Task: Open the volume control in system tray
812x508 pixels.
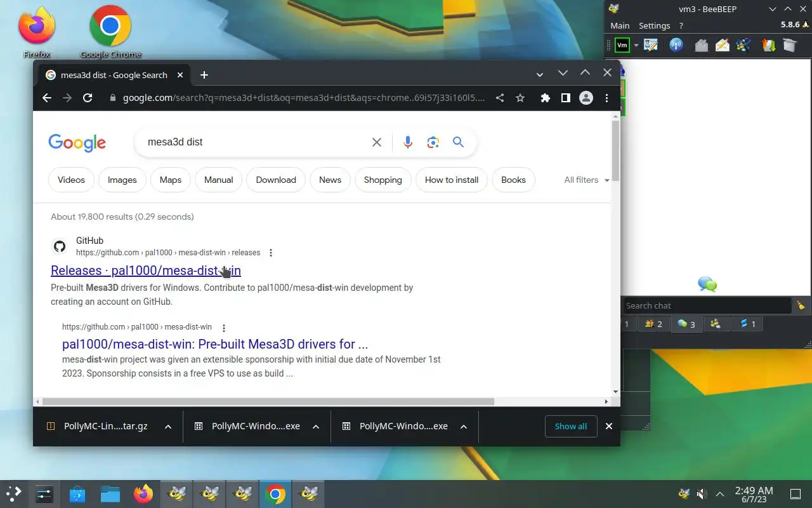Action: coord(702,494)
